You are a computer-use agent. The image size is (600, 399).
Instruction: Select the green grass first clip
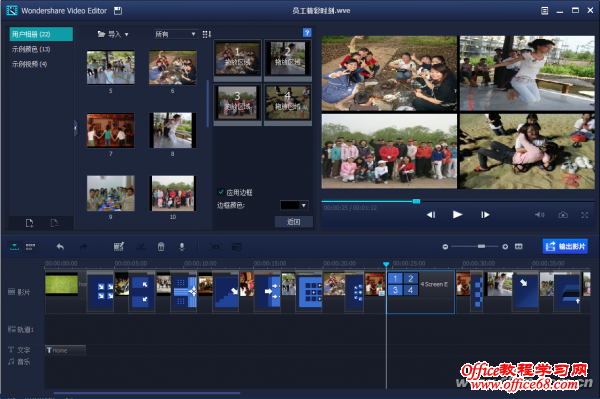(x=62, y=284)
